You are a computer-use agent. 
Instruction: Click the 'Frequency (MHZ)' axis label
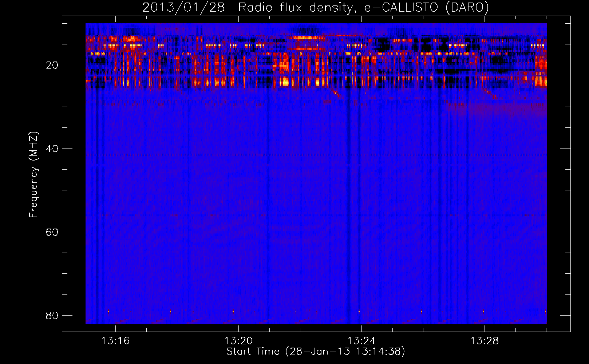click(x=33, y=175)
